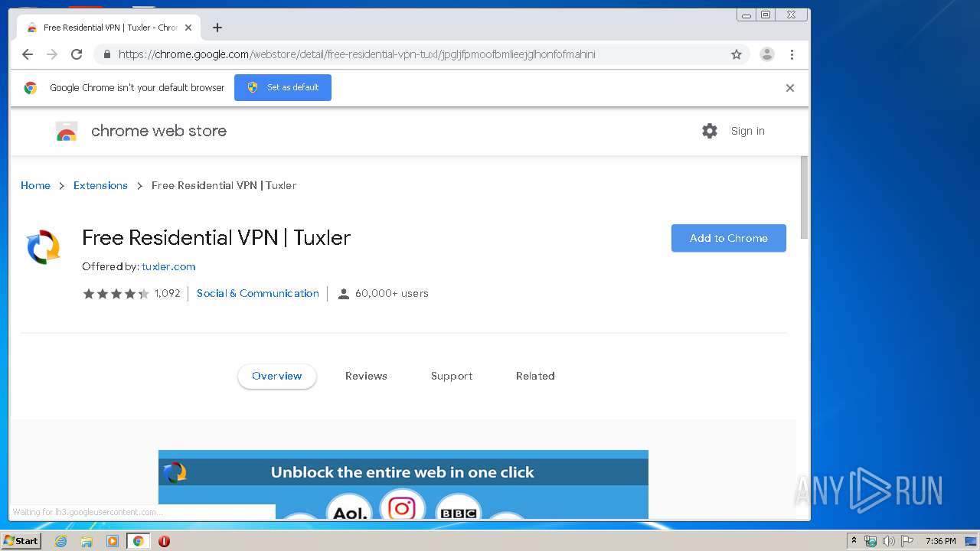Open Chrome's three-dot menu
980x551 pixels.
[792, 54]
